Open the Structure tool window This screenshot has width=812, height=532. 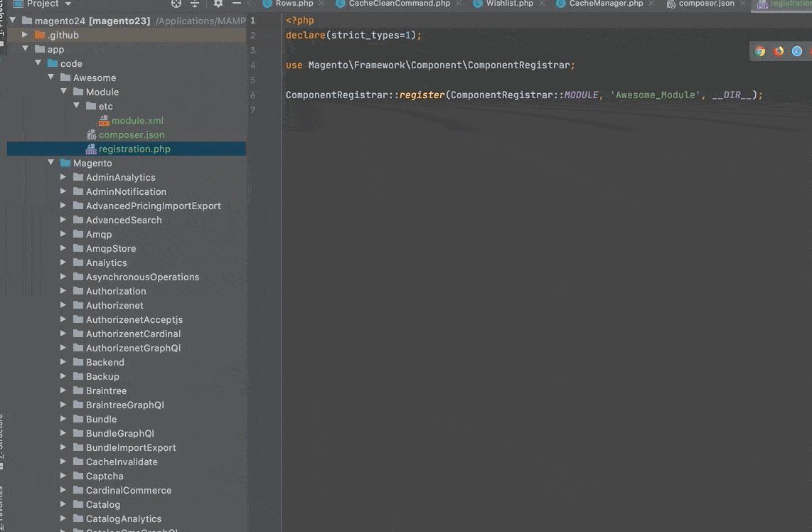tap(2, 441)
